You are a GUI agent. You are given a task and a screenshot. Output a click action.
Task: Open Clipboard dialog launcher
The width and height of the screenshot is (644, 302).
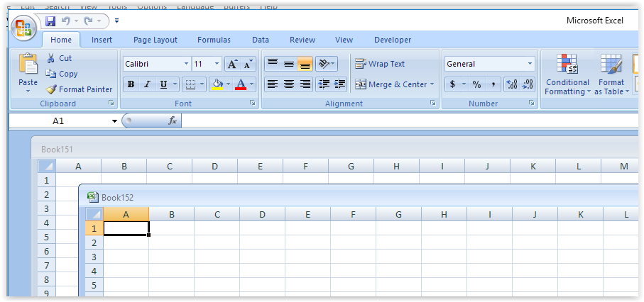111,104
